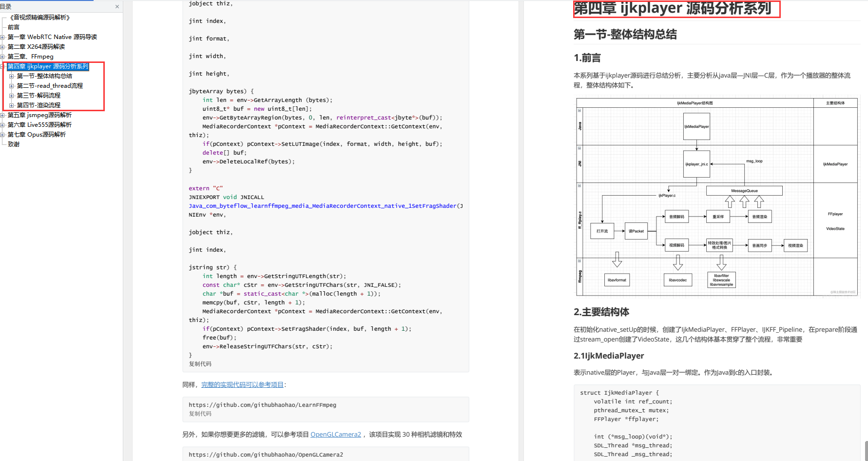
Task: Click the extern "C" code line
Action: 206,188
